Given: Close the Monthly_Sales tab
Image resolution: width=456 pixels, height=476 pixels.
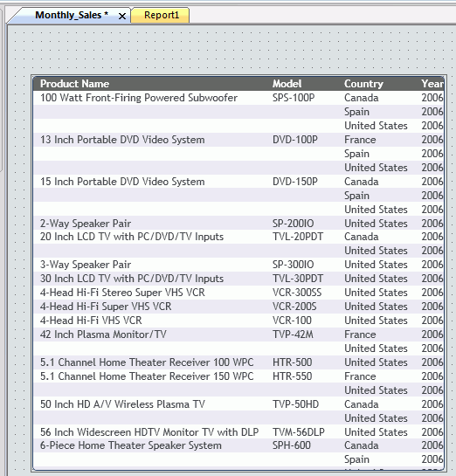Looking at the screenshot, I should pyautogui.click(x=122, y=16).
